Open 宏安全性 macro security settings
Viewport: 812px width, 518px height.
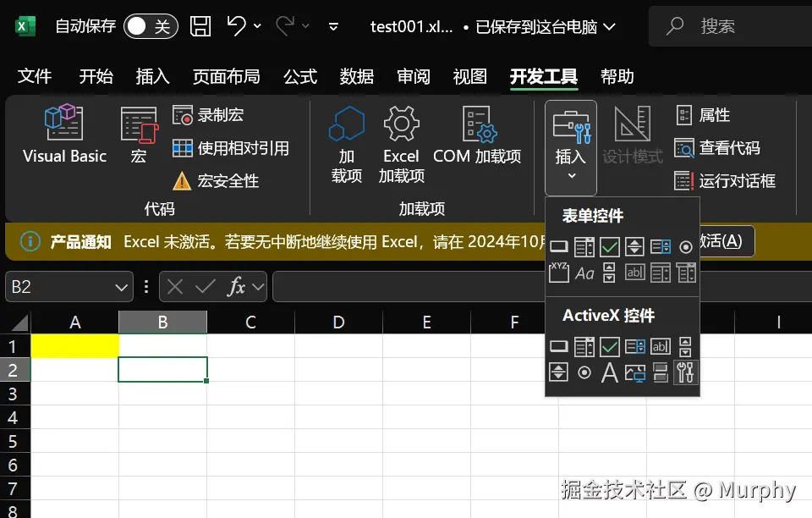[x=216, y=181]
